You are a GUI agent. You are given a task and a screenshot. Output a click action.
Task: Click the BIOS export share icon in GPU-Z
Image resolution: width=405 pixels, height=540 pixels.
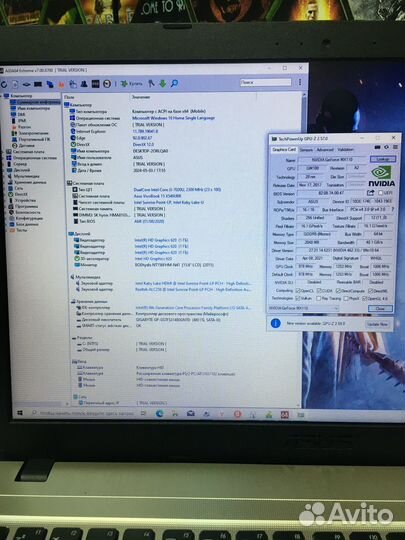371,193
